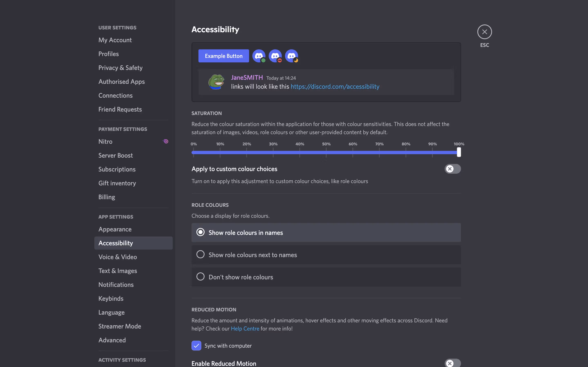Set saturation slider to 50% mark
Image resolution: width=588 pixels, height=367 pixels.
point(326,153)
